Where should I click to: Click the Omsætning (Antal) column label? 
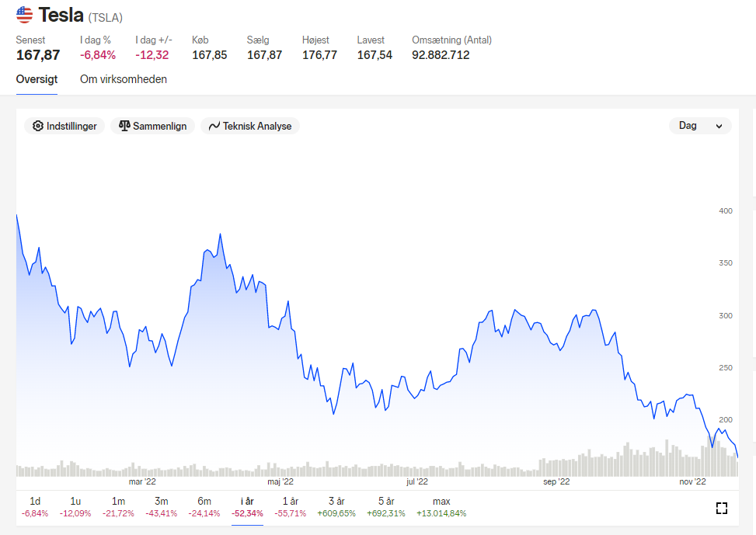click(x=451, y=40)
